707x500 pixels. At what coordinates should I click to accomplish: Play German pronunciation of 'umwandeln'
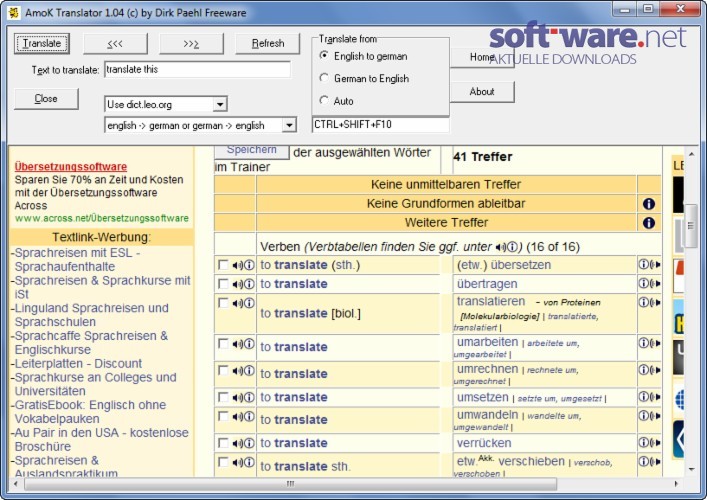(654, 416)
